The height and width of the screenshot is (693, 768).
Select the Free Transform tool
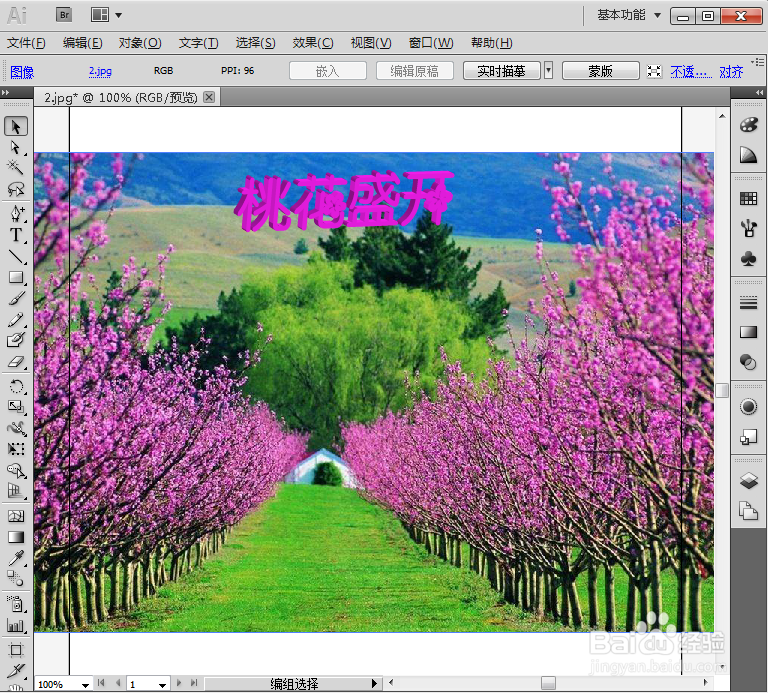tap(16, 449)
